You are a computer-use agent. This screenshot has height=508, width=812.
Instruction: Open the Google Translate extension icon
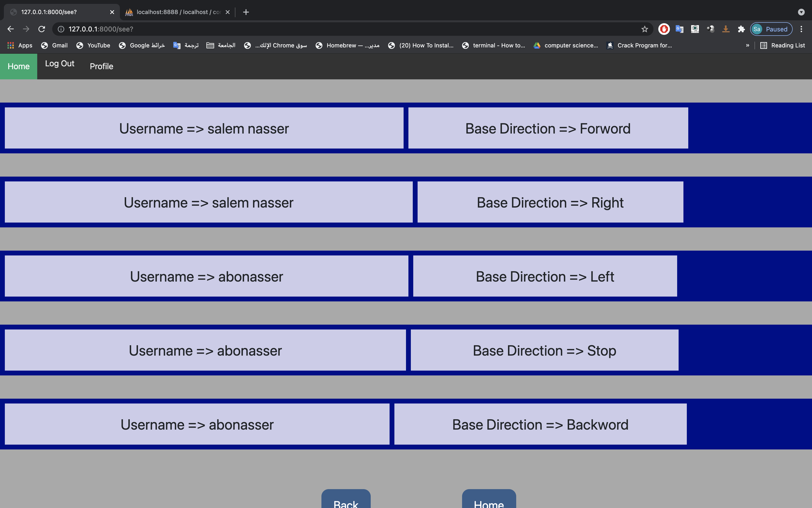[x=680, y=29]
